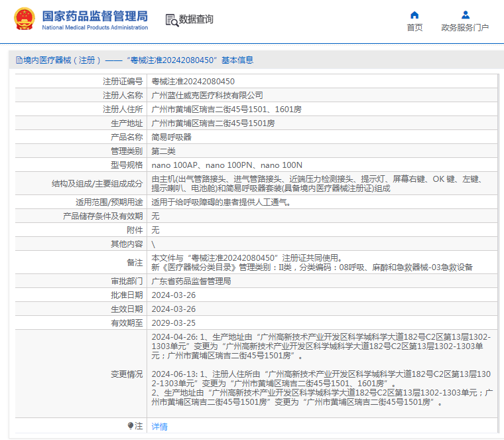Screen dimensions: 504x440
Task: Click the 生产地址 label
Action: [x=127, y=123]
